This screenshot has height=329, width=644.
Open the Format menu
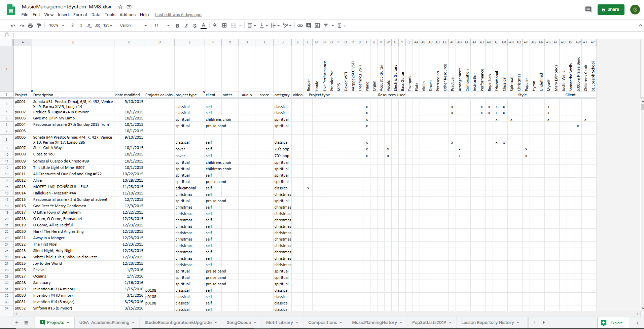[x=80, y=15]
